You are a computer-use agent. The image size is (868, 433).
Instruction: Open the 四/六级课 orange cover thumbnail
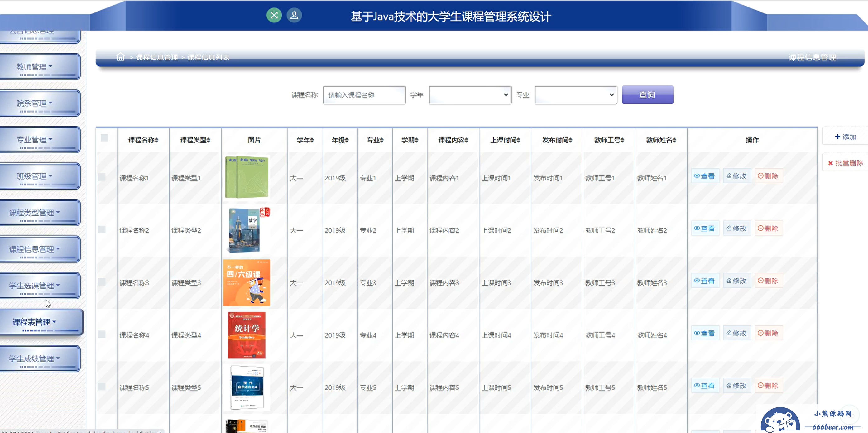[247, 283]
